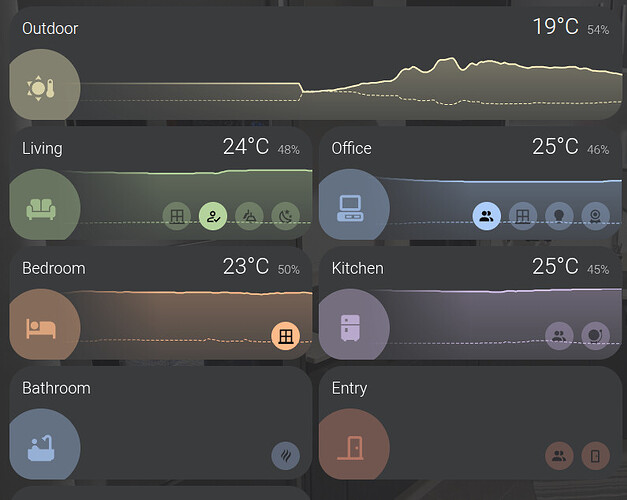The width and height of the screenshot is (627, 500).
Task: Click the Office webcam chip
Action: (x=595, y=216)
